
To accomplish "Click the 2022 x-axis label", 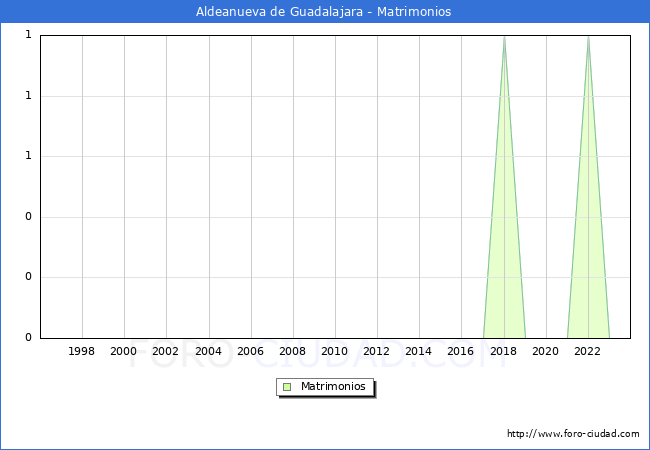I will coord(587,351).
